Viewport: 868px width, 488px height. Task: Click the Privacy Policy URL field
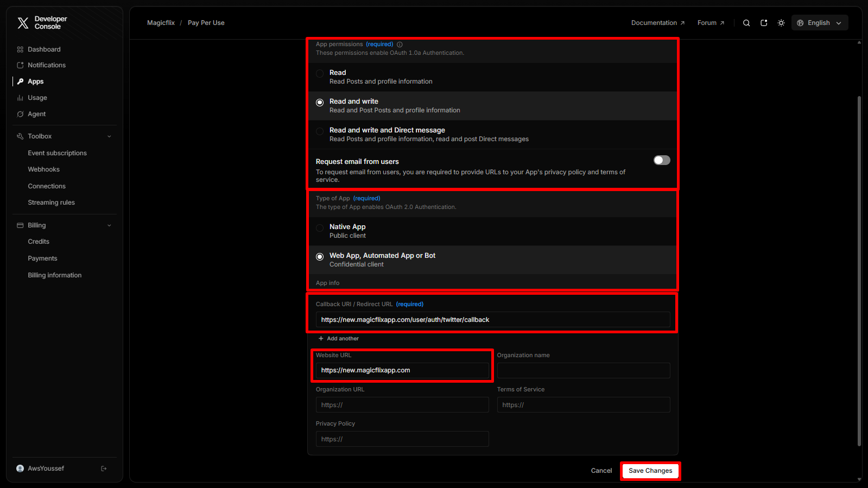click(402, 439)
